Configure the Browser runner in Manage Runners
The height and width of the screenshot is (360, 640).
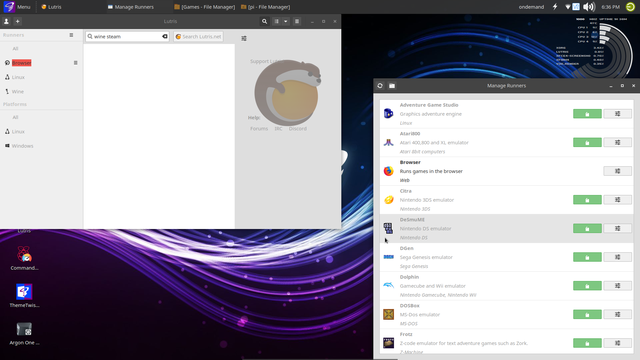tap(617, 171)
